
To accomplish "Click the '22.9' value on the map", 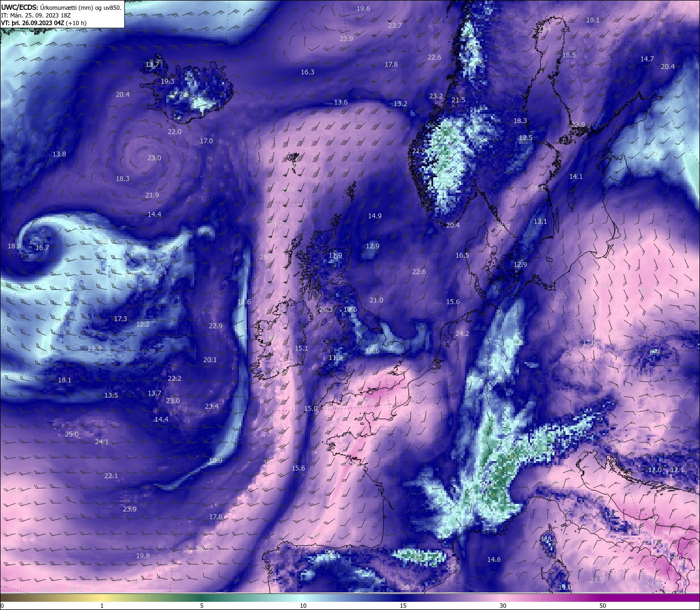I will point(215,326).
